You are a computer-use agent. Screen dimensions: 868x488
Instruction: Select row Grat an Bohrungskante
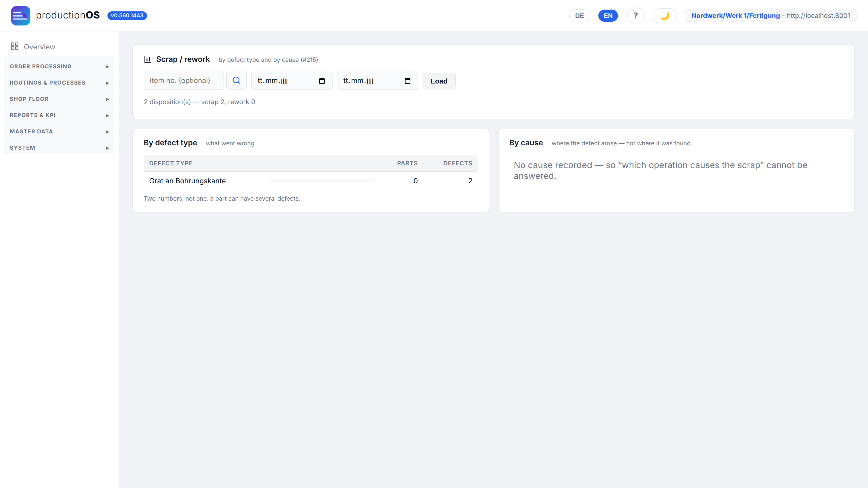point(311,181)
